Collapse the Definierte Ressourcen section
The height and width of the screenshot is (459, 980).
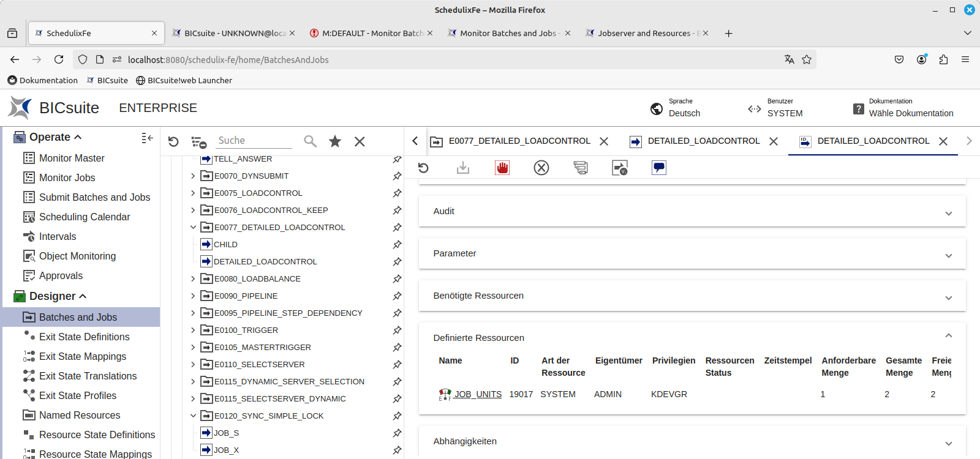[948, 335]
